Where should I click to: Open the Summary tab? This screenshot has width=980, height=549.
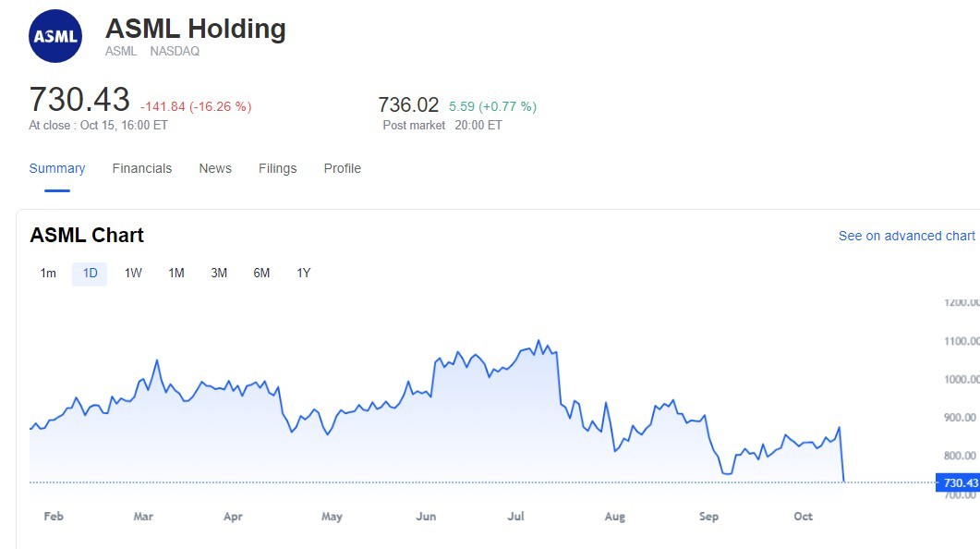coord(57,168)
